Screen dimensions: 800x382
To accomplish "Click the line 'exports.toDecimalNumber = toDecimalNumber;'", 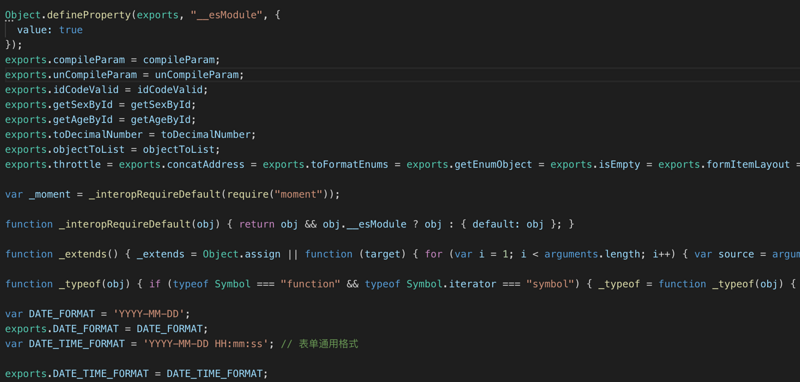I will (x=131, y=135).
